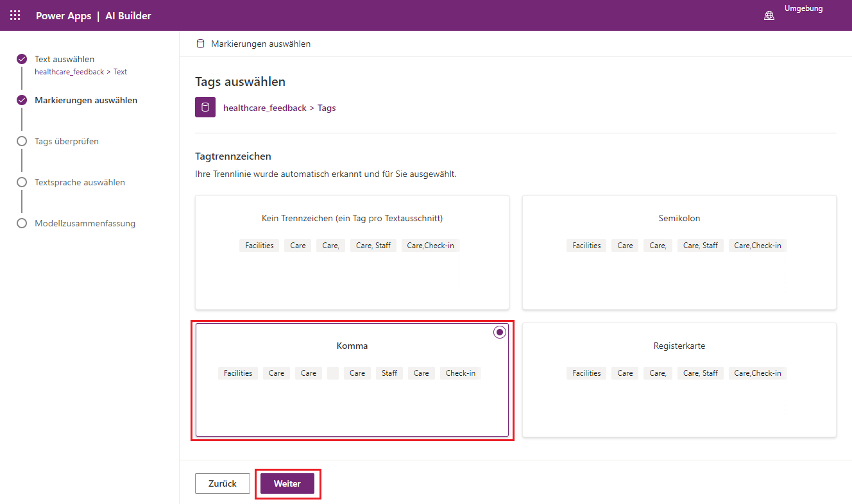This screenshot has height=504, width=852.
Task: Choose the Semikolon separator card
Action: pos(679,252)
